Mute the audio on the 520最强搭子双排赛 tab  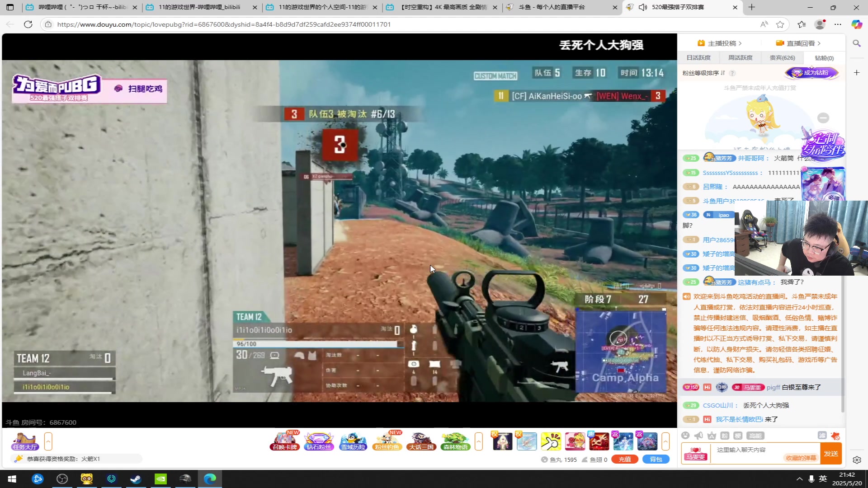tap(642, 7)
